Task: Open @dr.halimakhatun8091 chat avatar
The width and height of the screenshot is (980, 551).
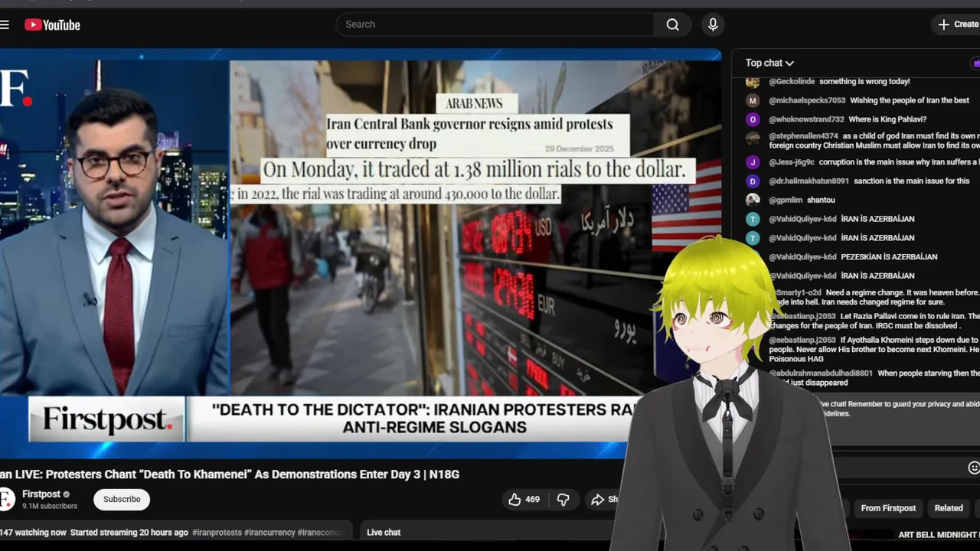Action: click(x=753, y=181)
